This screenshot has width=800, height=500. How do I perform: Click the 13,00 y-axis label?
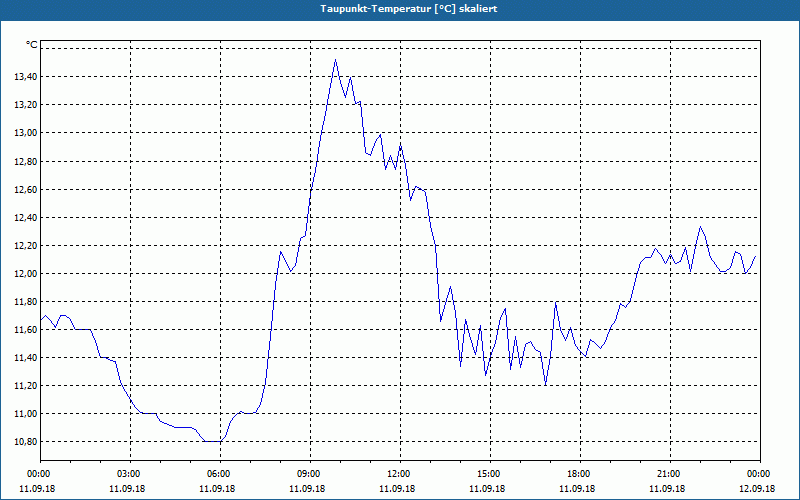coord(25,133)
